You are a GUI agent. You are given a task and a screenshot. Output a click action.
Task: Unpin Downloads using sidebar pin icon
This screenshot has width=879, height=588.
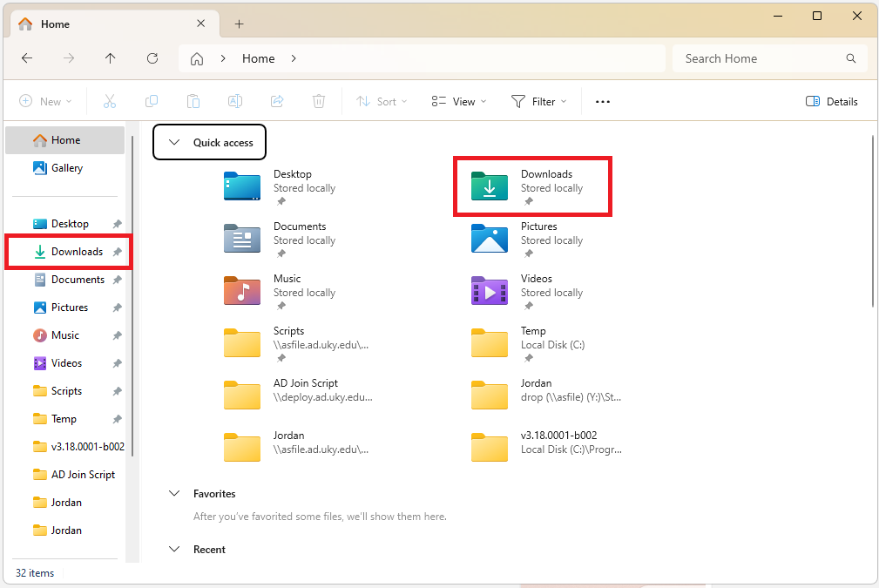(x=118, y=252)
